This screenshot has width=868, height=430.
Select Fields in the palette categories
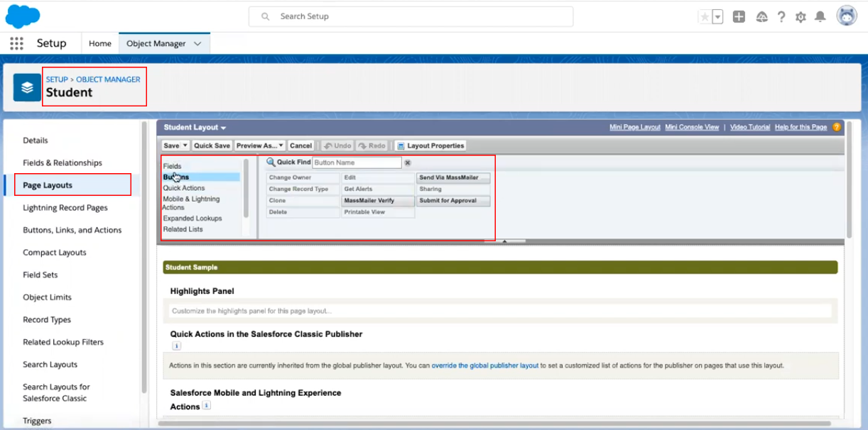tap(172, 166)
